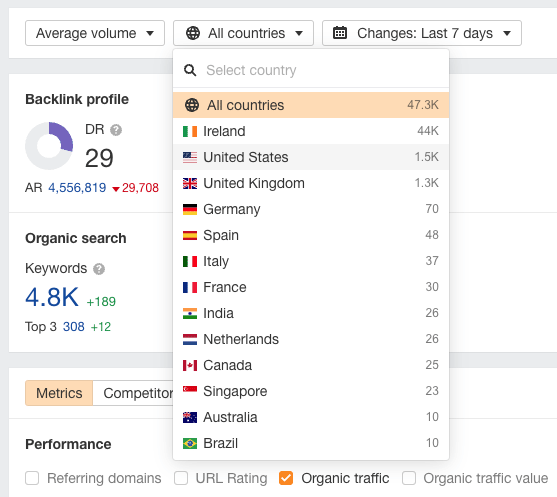Click the 47.3K count for All countries
Image resolution: width=557 pixels, height=497 pixels.
(x=423, y=105)
